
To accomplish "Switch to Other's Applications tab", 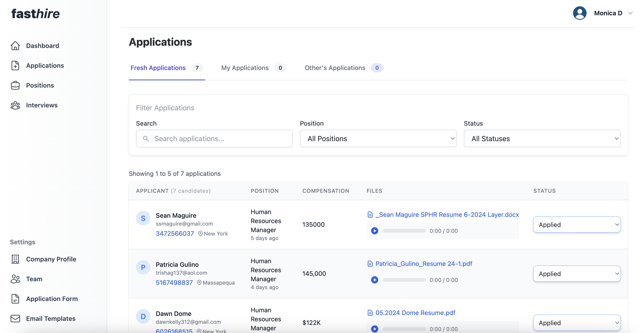I will pyautogui.click(x=335, y=68).
